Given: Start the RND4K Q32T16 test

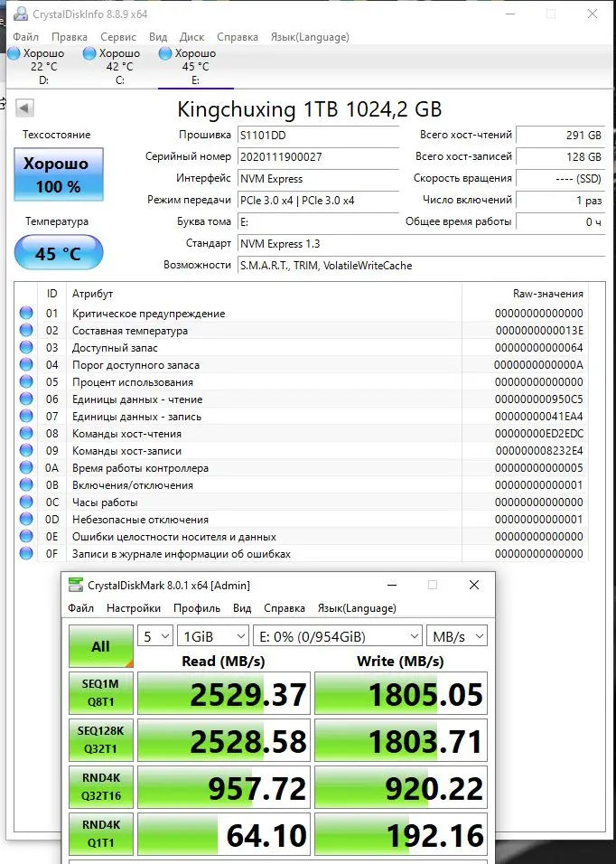Looking at the screenshot, I should (x=101, y=787).
